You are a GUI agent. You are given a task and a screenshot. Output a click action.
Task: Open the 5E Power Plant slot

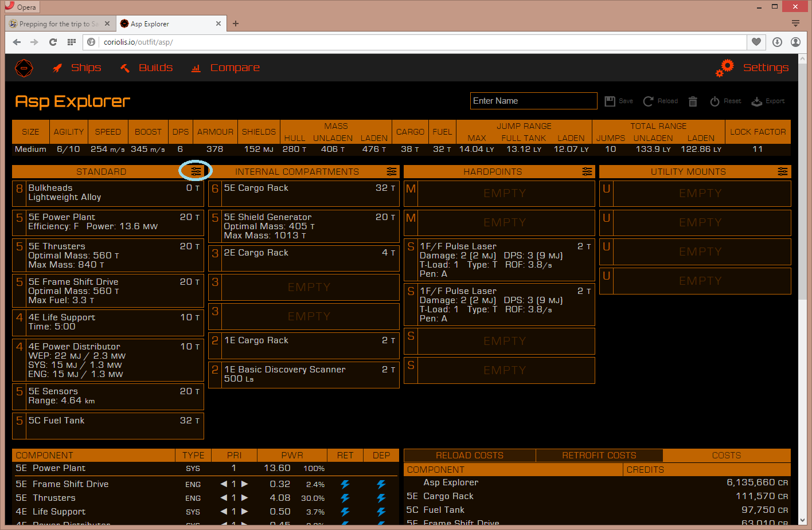[108, 223]
